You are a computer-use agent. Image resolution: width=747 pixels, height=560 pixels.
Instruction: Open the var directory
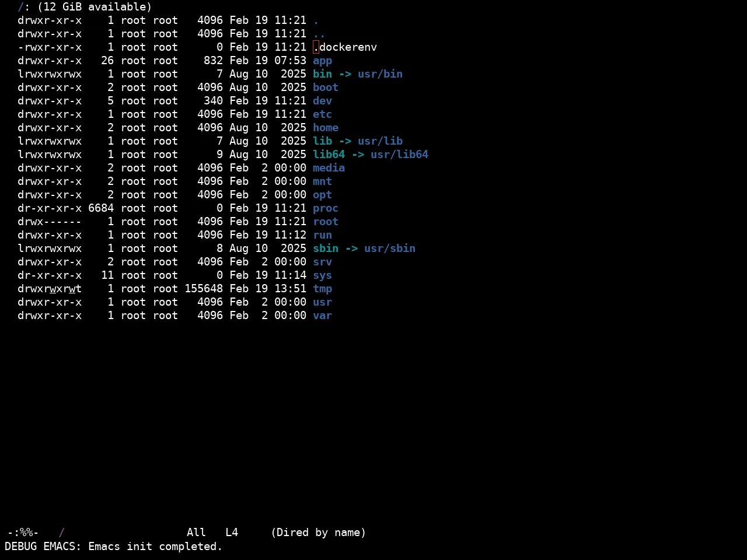[x=322, y=316]
